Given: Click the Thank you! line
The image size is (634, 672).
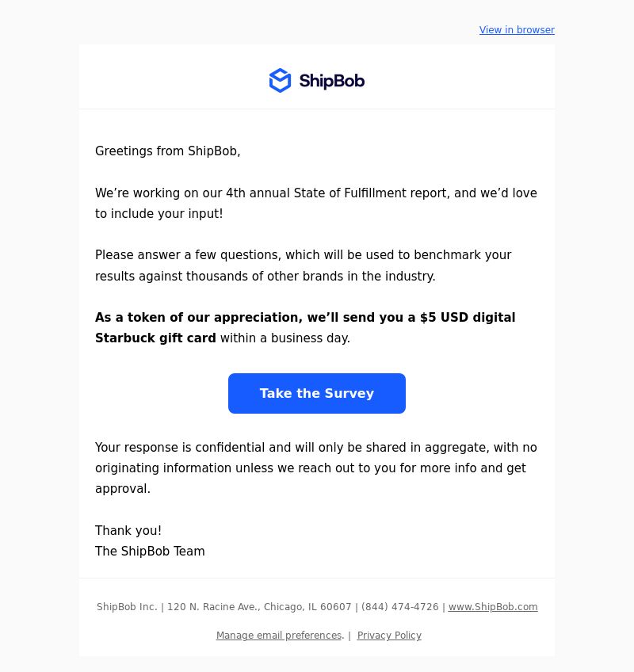Looking at the screenshot, I should pos(128,531).
